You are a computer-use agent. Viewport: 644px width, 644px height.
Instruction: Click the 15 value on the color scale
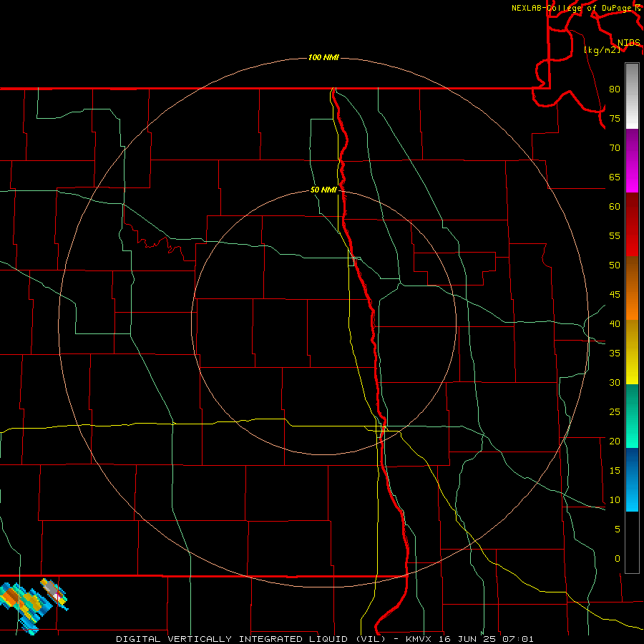click(x=615, y=471)
